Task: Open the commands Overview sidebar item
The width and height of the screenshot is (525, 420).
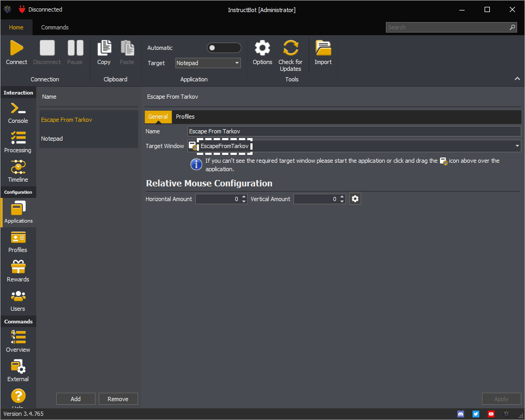Action: coord(18,342)
